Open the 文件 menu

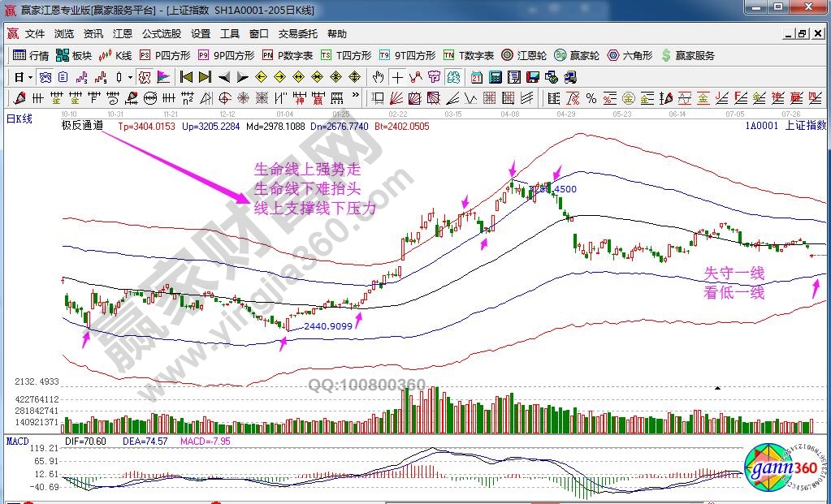(x=34, y=34)
